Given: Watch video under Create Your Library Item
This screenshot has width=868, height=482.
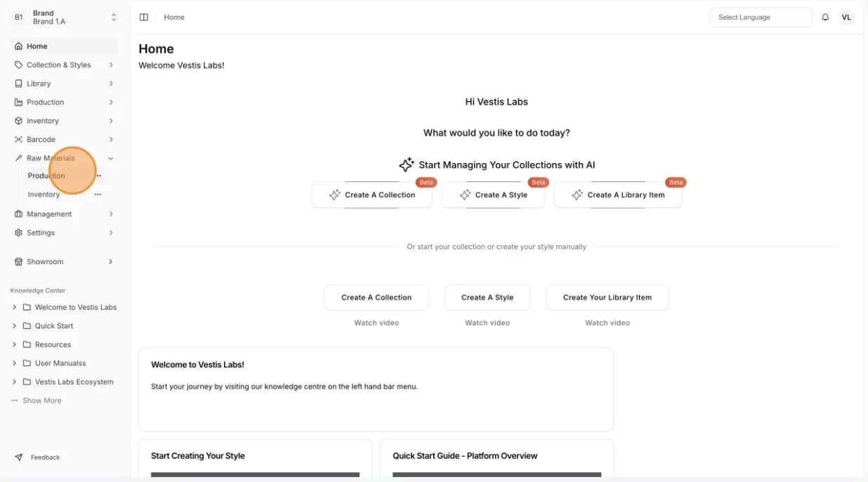Looking at the screenshot, I should pos(607,323).
